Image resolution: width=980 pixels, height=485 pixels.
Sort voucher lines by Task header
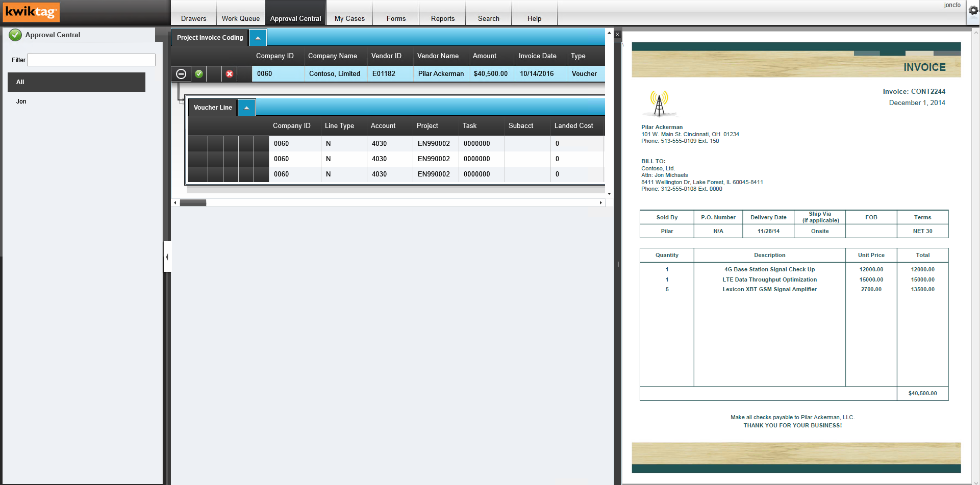click(x=470, y=126)
